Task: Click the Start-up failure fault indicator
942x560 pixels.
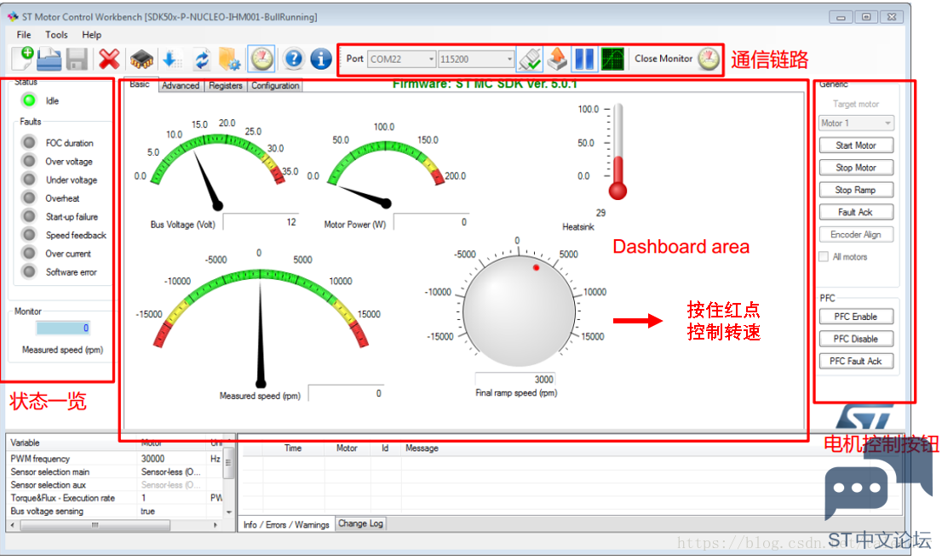Action: coord(29,217)
